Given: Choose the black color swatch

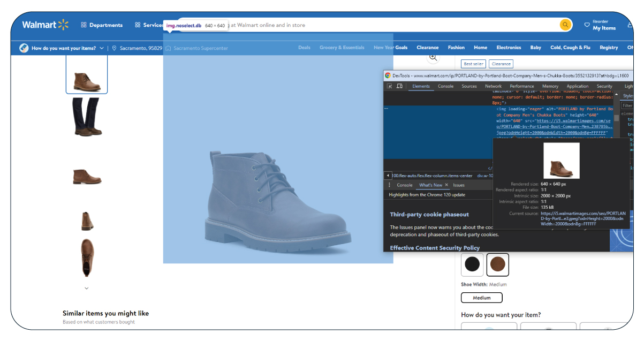Looking at the screenshot, I should [472, 264].
